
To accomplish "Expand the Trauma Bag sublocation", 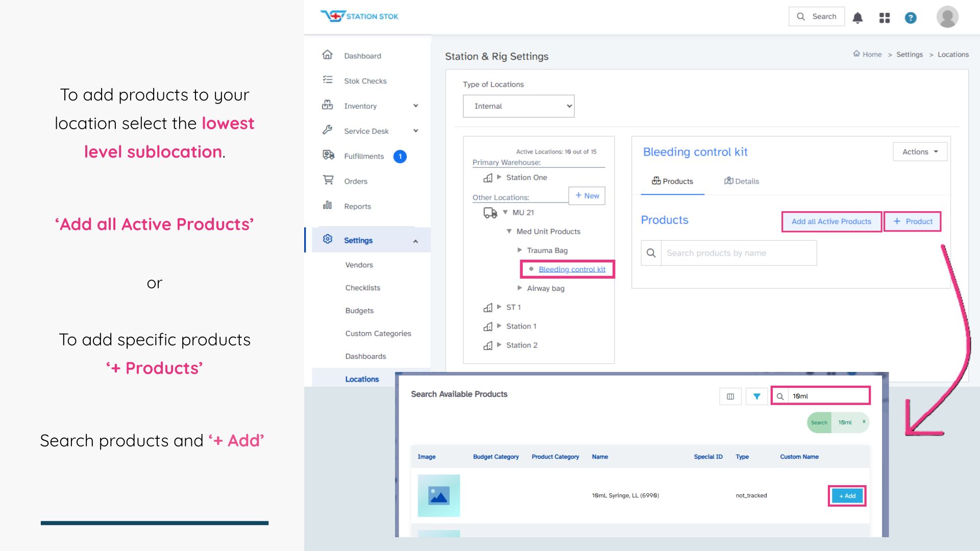I will click(520, 250).
